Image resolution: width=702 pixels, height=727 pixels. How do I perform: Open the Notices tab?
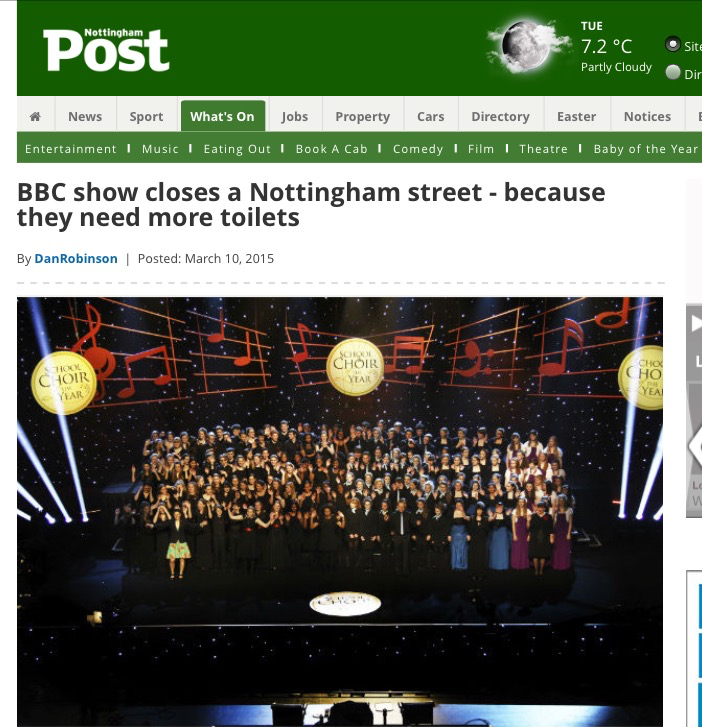pos(647,116)
